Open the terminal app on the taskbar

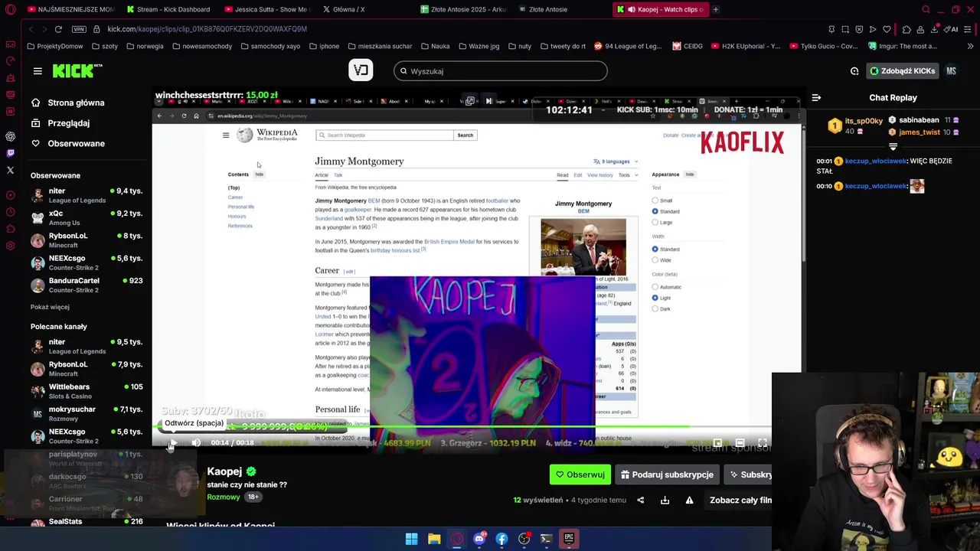[x=546, y=539]
